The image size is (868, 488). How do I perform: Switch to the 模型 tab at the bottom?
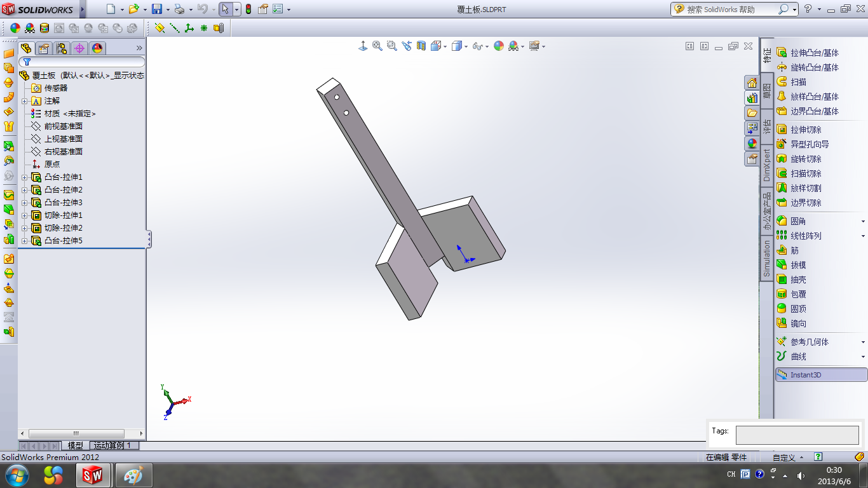[76, 445]
